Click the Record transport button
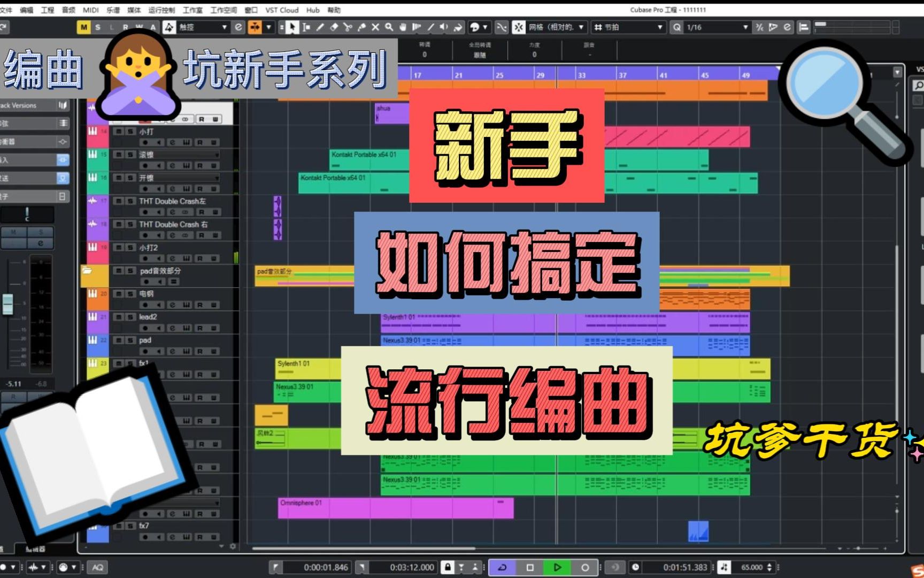Screen dimensions: 924x578 (x=585, y=567)
